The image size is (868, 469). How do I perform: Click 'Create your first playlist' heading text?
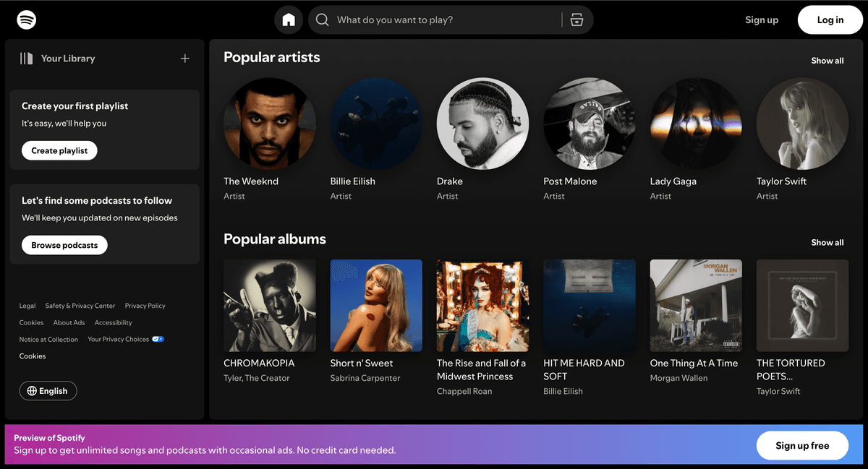[x=75, y=106]
